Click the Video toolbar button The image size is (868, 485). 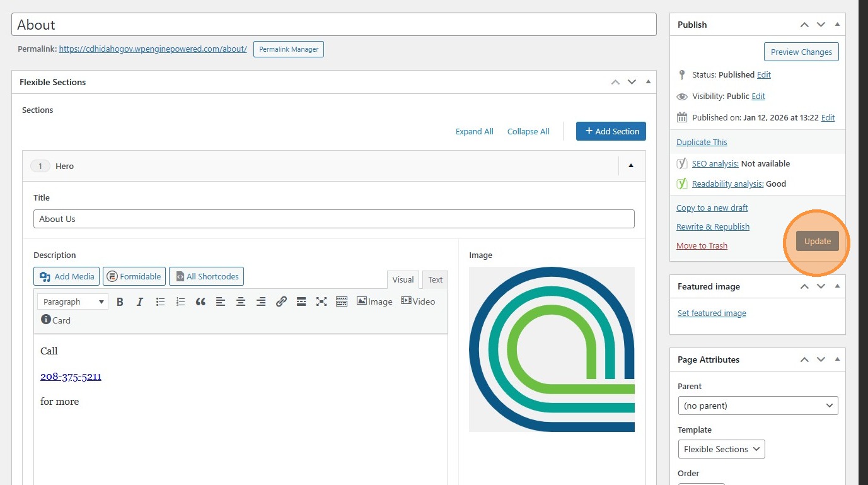point(418,301)
